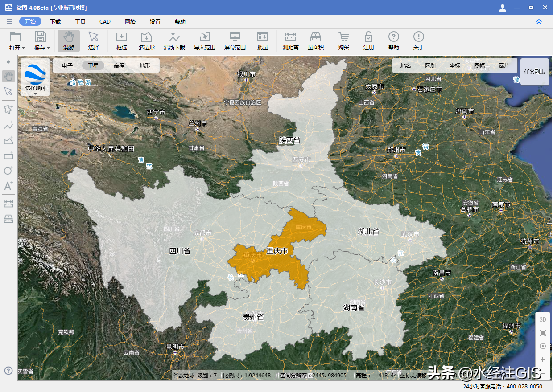Choose the 多边形 polygon download tool

tap(147, 41)
